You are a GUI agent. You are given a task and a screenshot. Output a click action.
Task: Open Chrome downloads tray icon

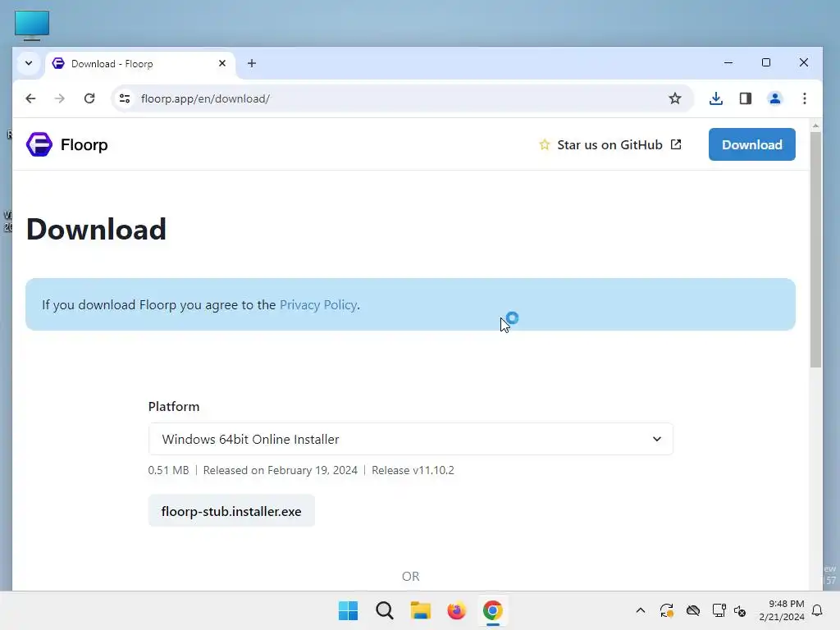[715, 98]
